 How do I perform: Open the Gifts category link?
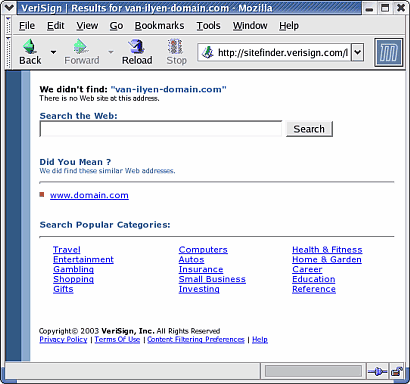pyautogui.click(x=63, y=289)
